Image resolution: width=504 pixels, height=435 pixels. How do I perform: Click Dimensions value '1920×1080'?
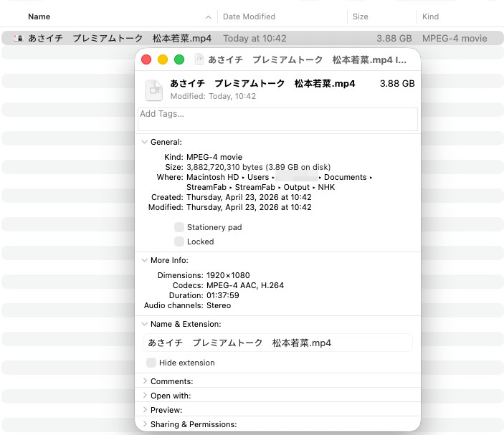click(x=228, y=275)
